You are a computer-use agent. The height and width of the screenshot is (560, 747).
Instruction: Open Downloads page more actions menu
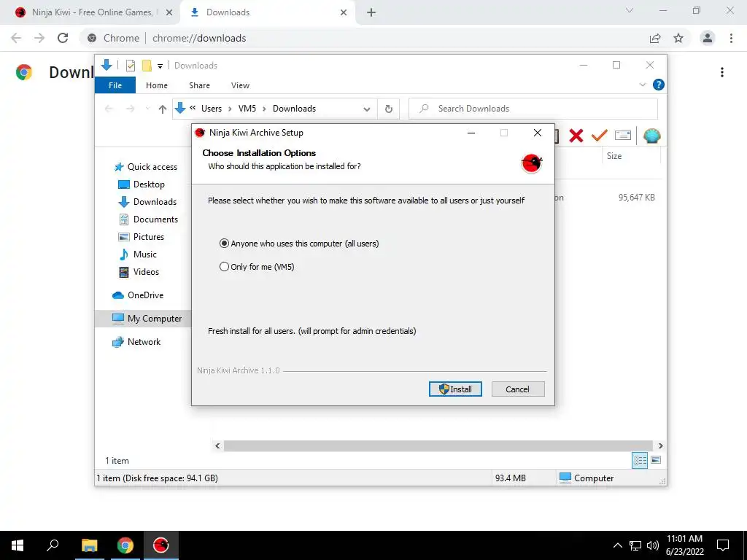click(x=722, y=72)
